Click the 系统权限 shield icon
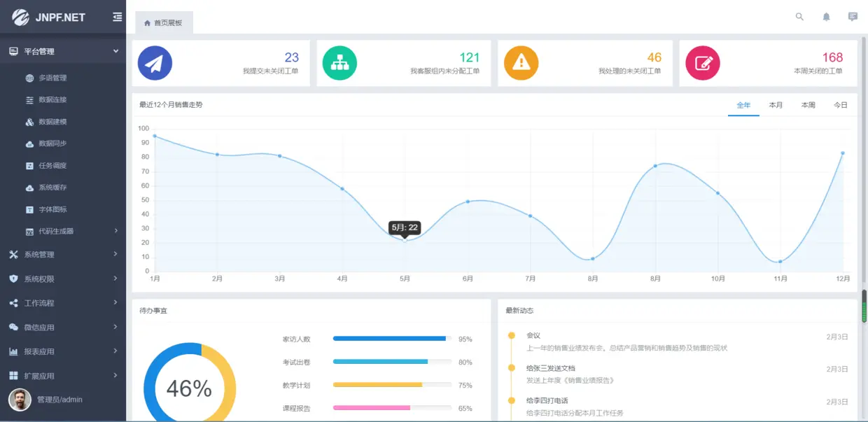Image resolution: width=868 pixels, height=422 pixels. pos(13,279)
